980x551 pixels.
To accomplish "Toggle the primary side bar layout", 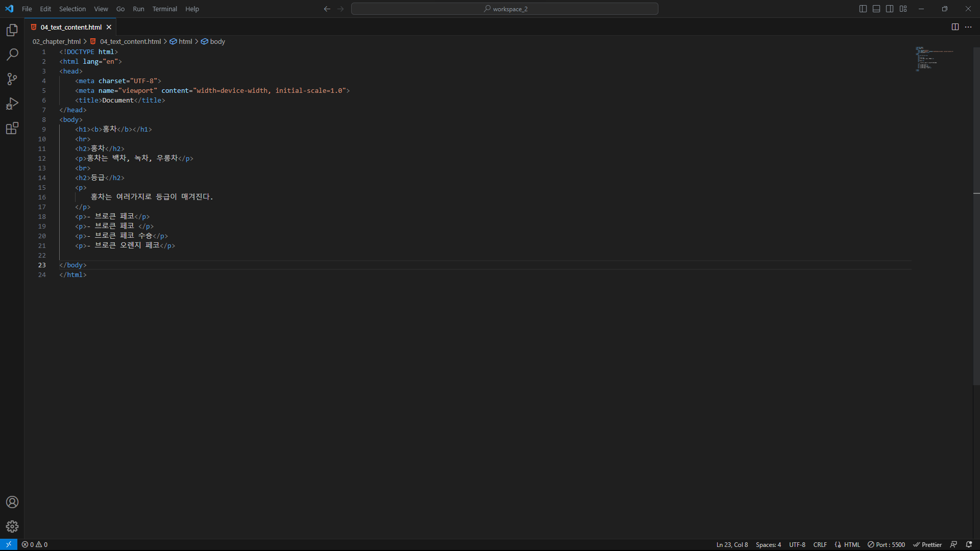I will tap(863, 9).
